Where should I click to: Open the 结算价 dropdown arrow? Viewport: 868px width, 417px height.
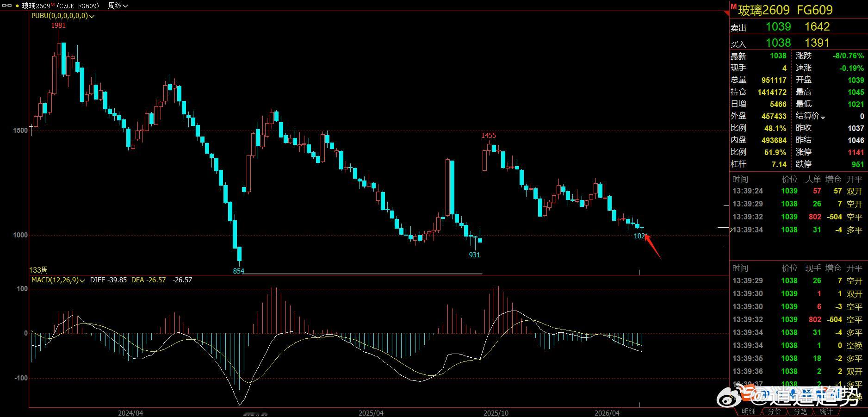[x=823, y=118]
